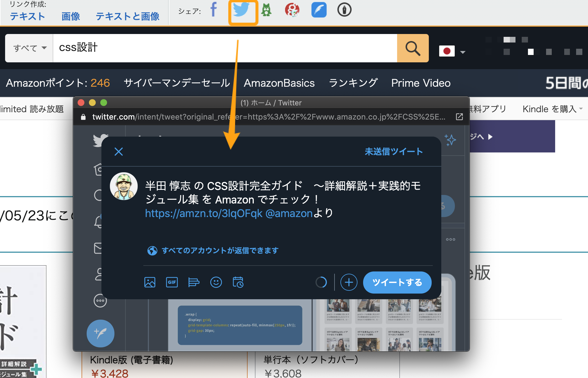The height and width of the screenshot is (378, 588).
Task: Create a テキスト link
Action: [27, 16]
